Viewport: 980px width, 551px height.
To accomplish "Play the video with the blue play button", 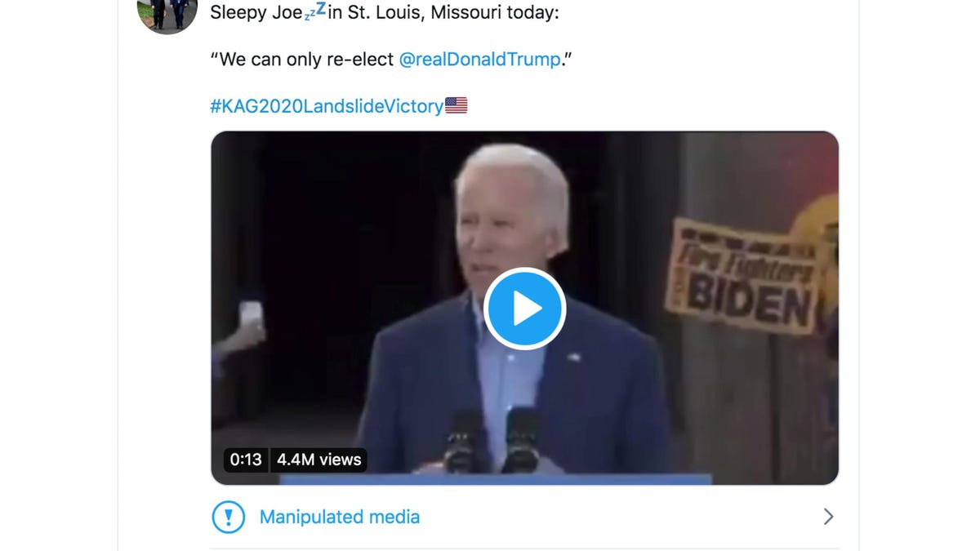I will coord(524,309).
